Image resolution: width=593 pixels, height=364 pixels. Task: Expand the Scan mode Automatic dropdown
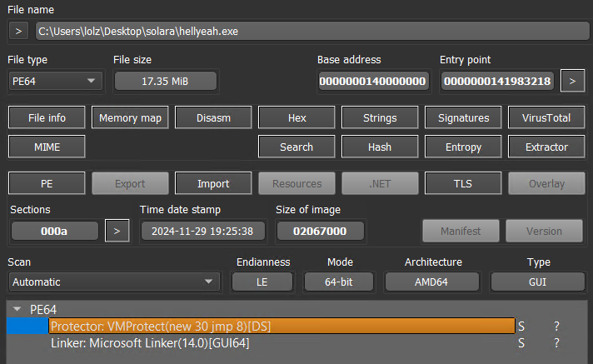112,282
